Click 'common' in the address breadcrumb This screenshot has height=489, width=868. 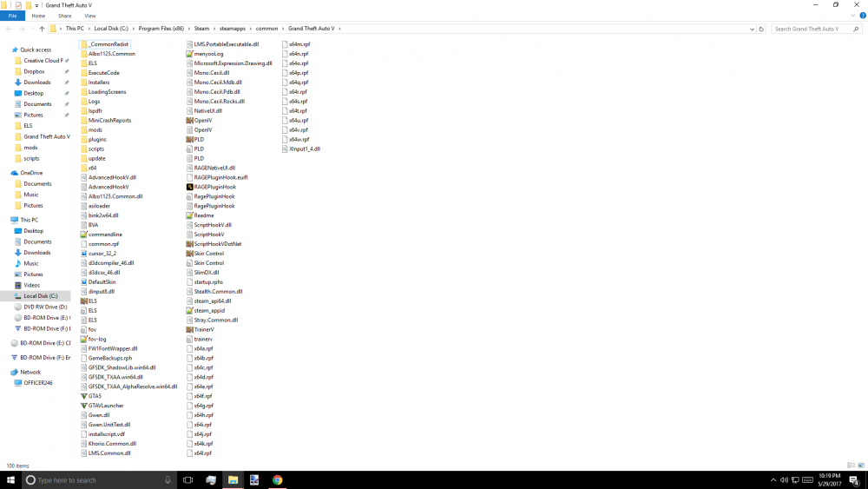tap(266, 29)
